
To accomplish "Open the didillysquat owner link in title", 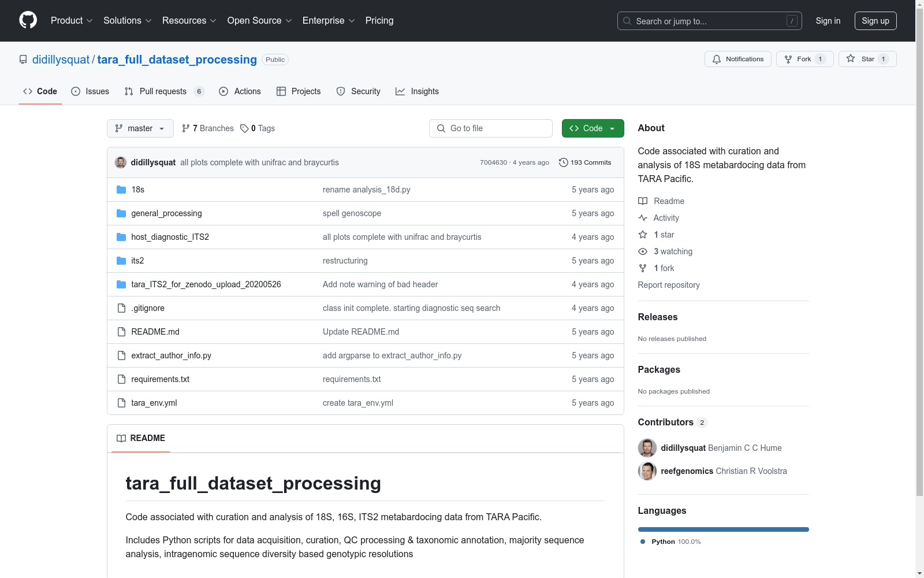I will point(61,60).
